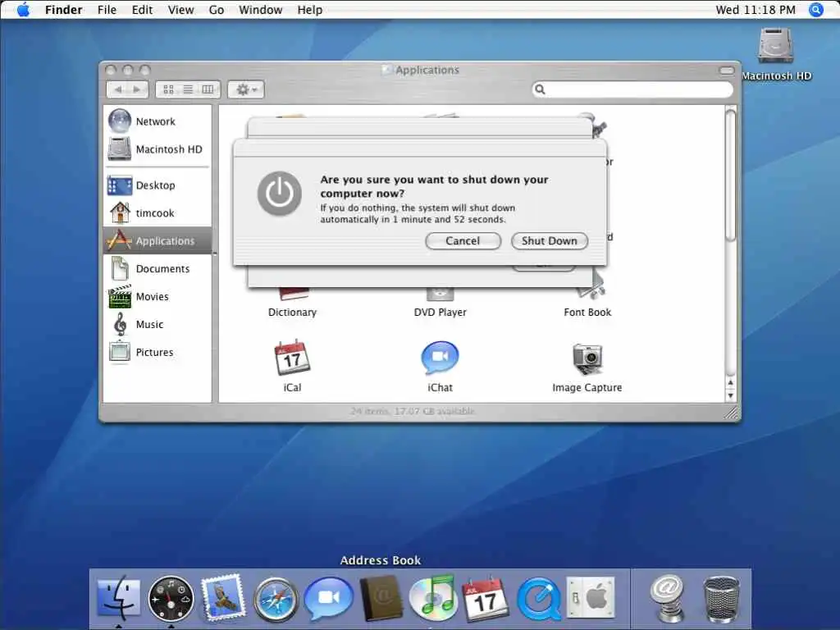Click the menu bar clock
This screenshot has width=840, height=630.
[x=756, y=10]
